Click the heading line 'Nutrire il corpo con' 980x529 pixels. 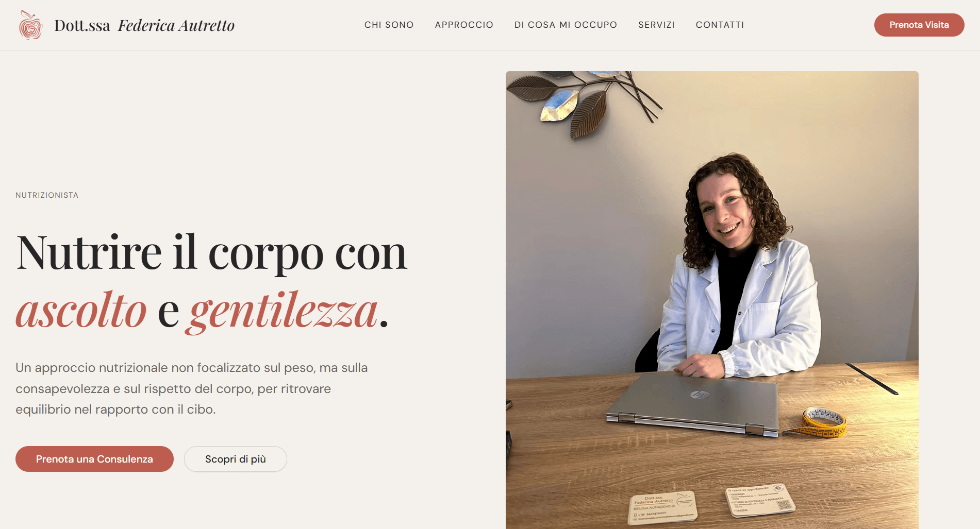pyautogui.click(x=212, y=253)
